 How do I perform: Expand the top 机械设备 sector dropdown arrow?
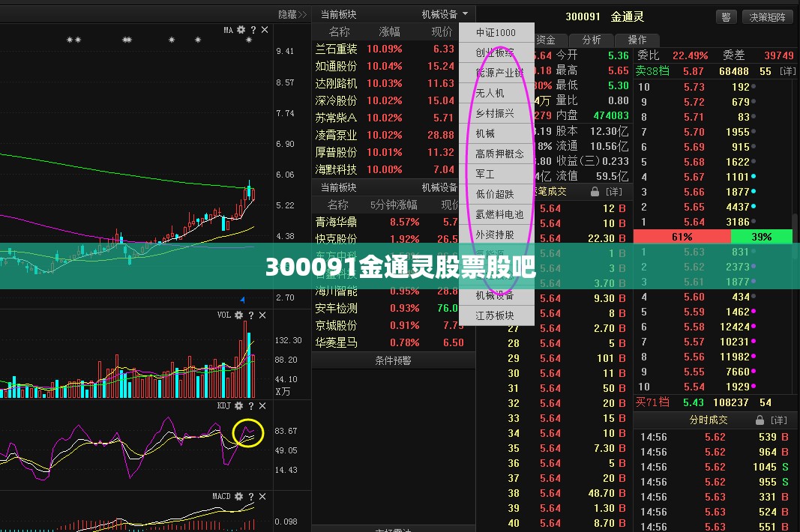click(466, 13)
